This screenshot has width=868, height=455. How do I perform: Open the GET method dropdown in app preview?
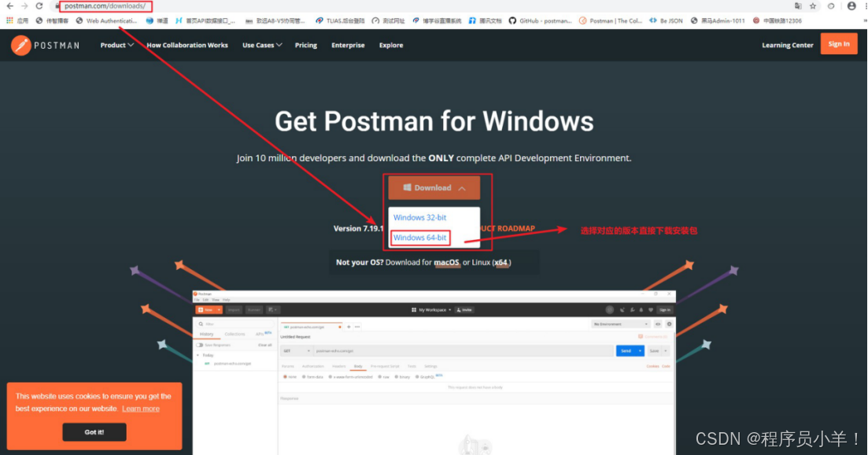tap(297, 351)
